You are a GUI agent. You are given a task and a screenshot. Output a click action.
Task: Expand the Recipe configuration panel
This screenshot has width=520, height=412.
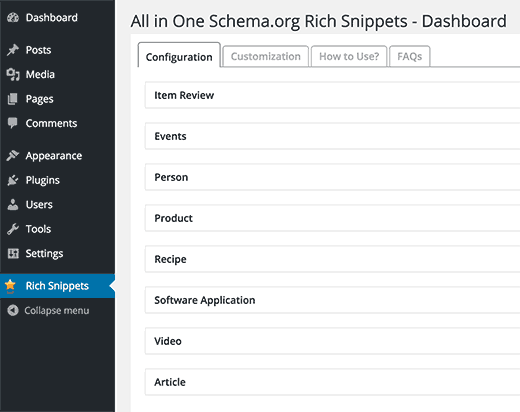coord(332,259)
